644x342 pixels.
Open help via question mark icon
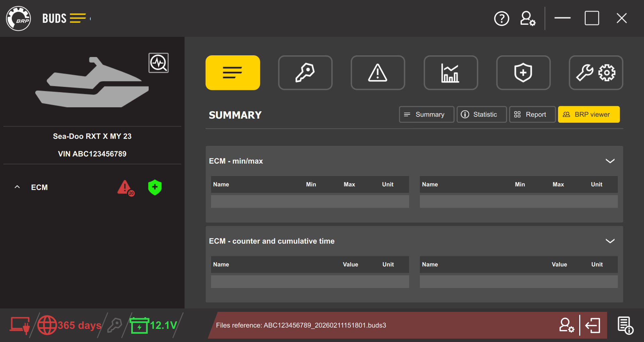pos(501,19)
